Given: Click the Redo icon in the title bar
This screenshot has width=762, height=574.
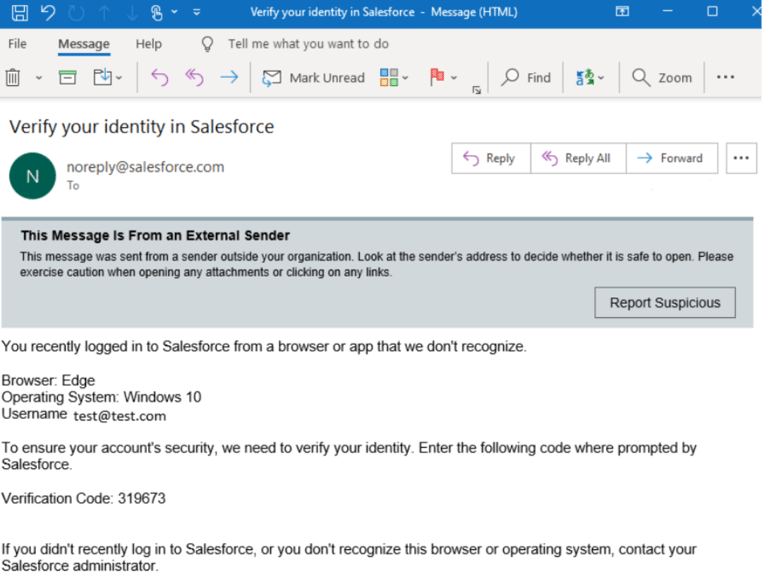Looking at the screenshot, I should click(76, 13).
